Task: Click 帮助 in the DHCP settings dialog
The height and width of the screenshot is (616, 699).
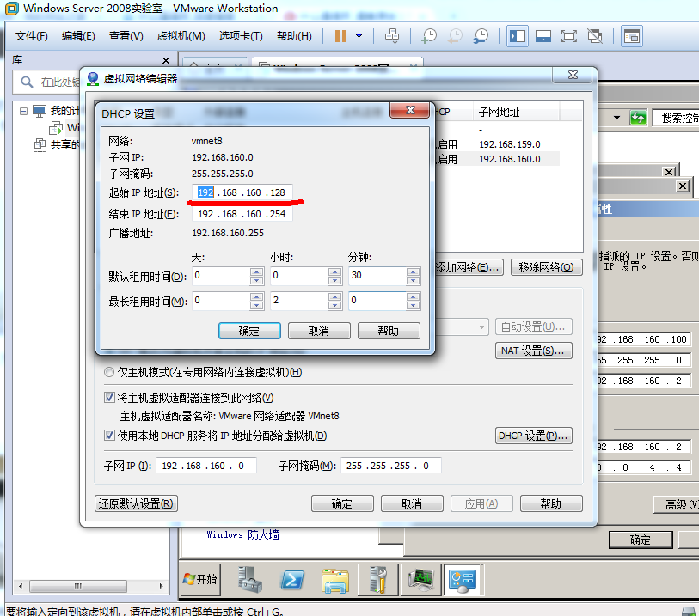Action: [x=389, y=331]
